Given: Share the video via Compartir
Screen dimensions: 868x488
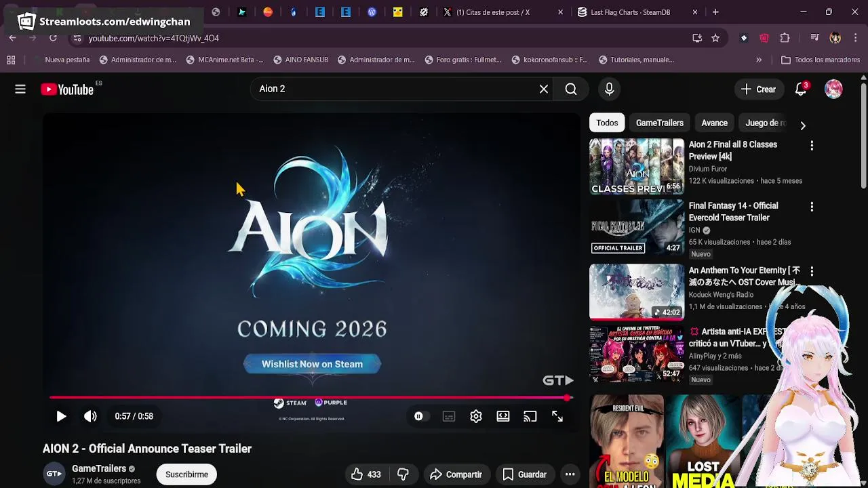Looking at the screenshot, I should (456, 474).
